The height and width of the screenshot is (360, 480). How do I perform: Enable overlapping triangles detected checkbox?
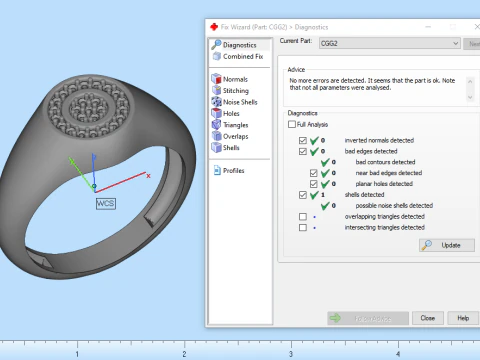point(303,217)
